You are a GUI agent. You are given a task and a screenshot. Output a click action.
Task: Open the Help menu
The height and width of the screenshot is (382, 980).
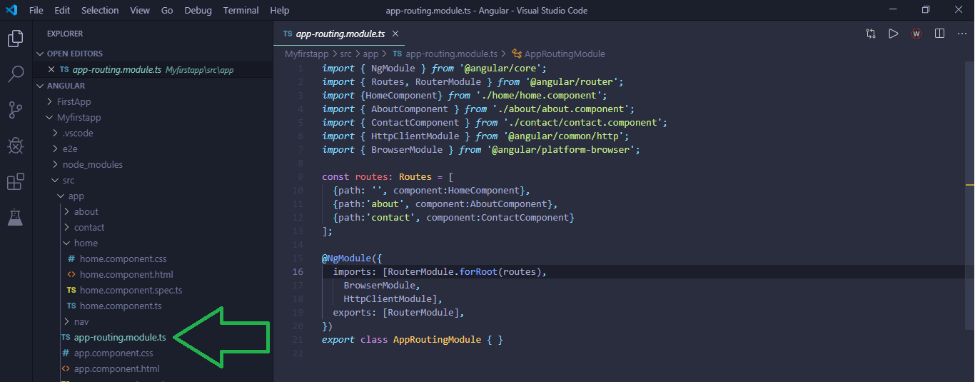click(280, 10)
